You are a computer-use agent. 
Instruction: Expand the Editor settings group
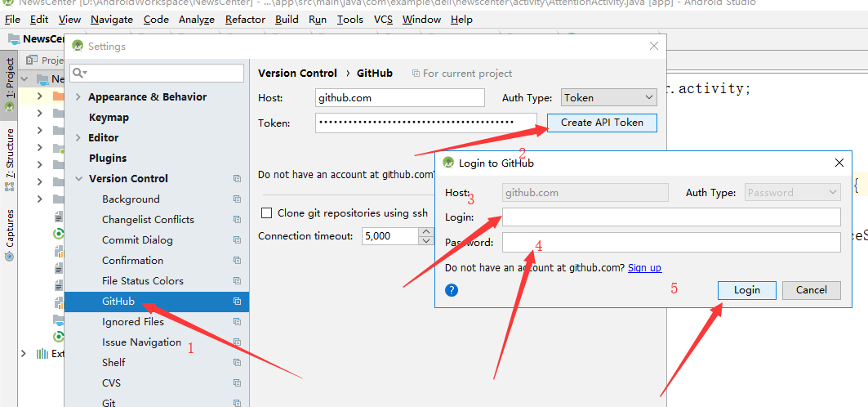point(78,138)
